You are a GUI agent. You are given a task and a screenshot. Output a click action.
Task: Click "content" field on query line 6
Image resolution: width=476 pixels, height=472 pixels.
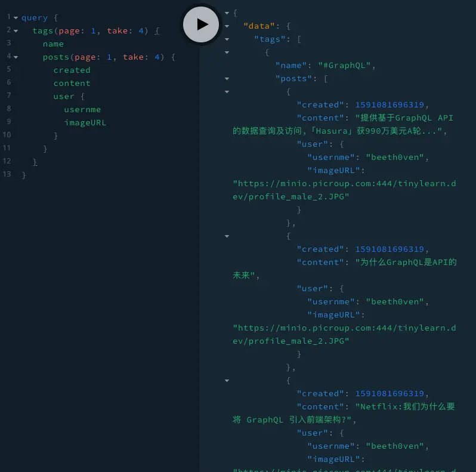pyautogui.click(x=72, y=83)
